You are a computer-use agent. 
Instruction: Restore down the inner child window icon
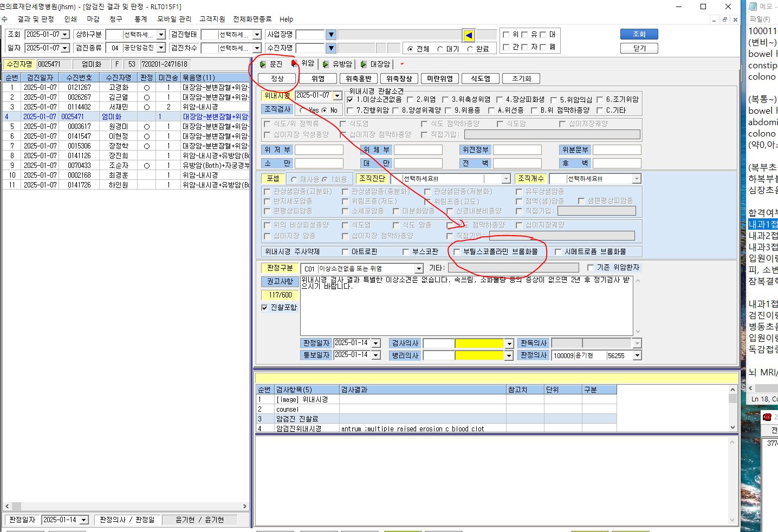(x=725, y=20)
